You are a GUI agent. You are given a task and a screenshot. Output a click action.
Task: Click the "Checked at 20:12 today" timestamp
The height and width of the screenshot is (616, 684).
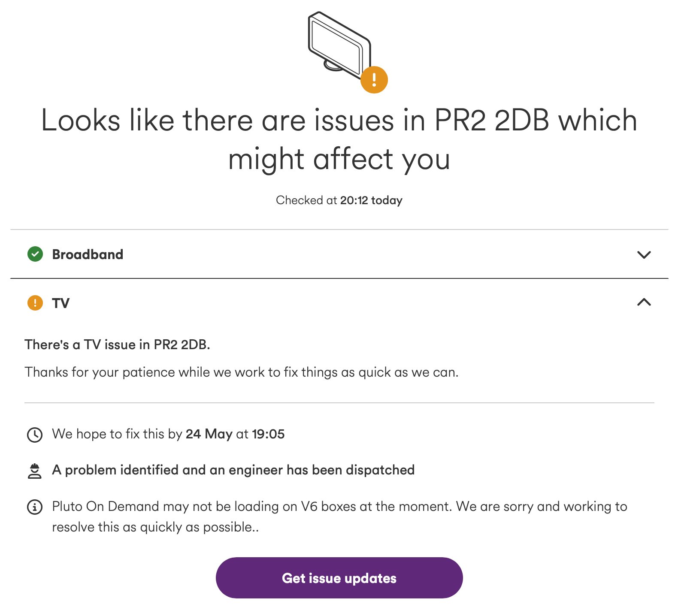(x=339, y=200)
